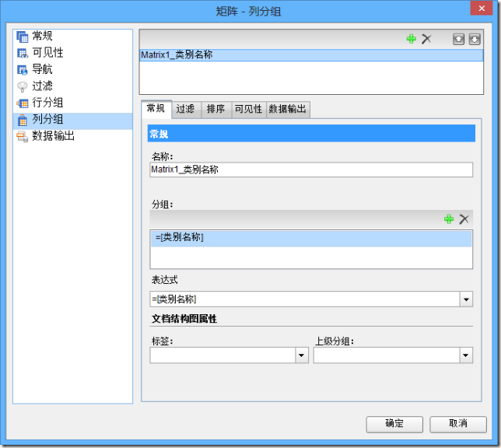Click the 行分组 sidebar icon
The width and height of the screenshot is (501, 448).
coord(23,103)
